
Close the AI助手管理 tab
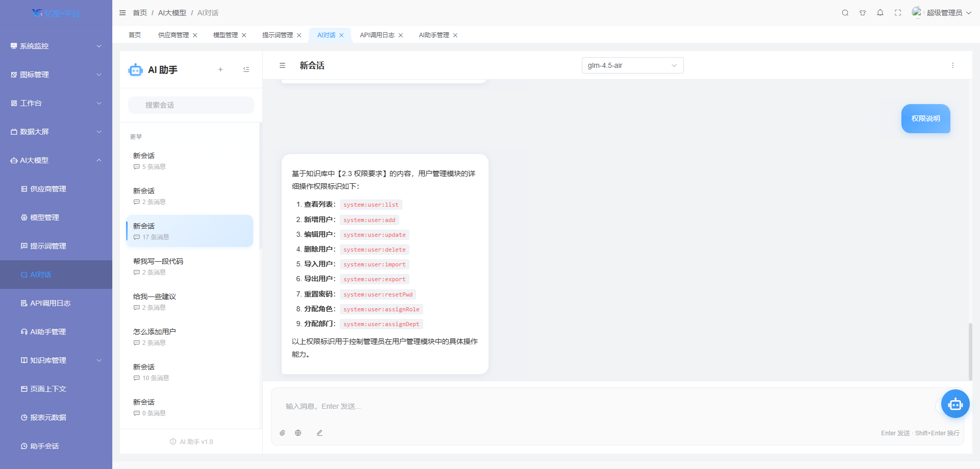pos(455,35)
